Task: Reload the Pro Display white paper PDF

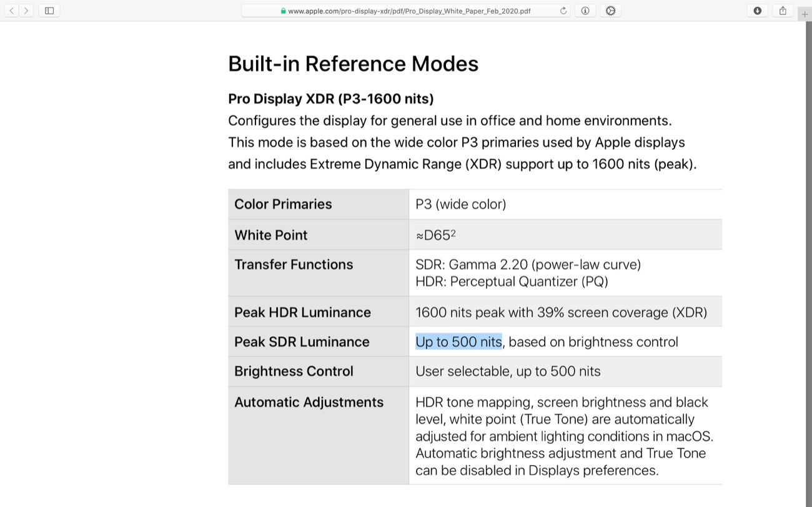Action: tap(563, 11)
